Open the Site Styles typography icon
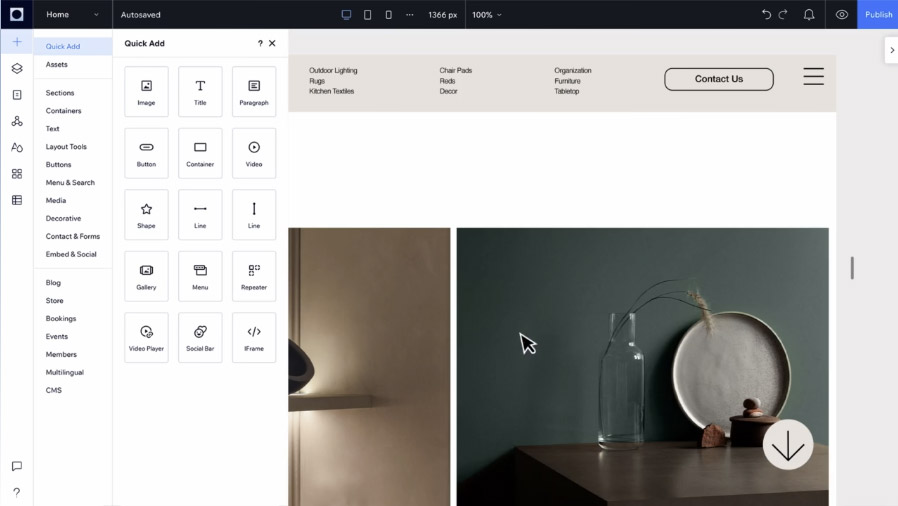898x506 pixels. tap(17, 148)
